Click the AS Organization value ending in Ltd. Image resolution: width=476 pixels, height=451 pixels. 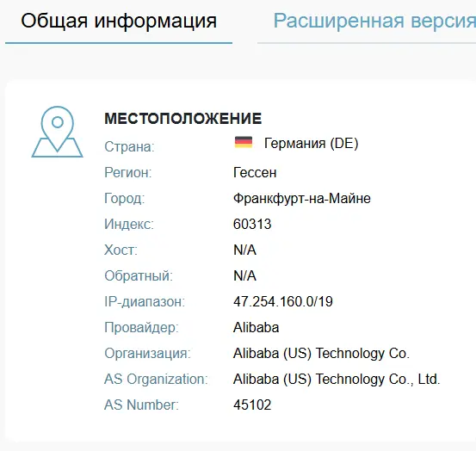(x=337, y=379)
